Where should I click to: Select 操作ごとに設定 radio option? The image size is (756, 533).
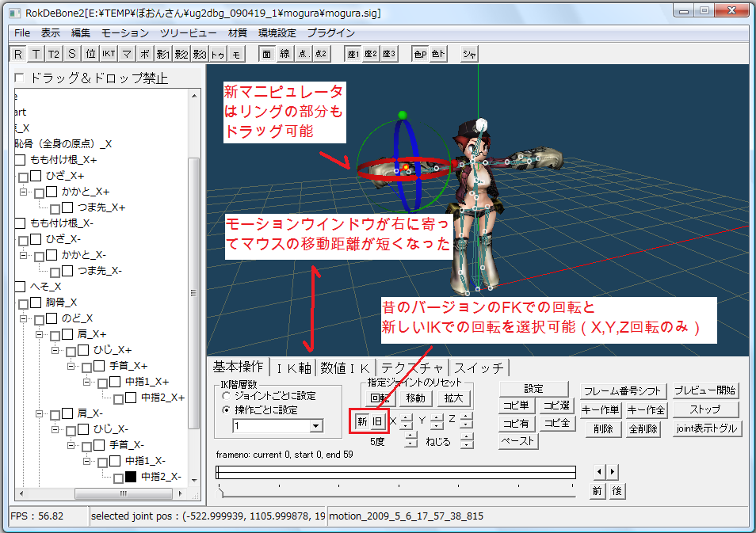(x=226, y=410)
